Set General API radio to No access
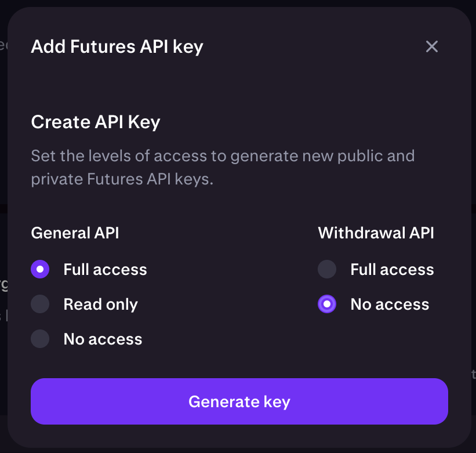Screen dimensions: 476x453 [x=40, y=339]
